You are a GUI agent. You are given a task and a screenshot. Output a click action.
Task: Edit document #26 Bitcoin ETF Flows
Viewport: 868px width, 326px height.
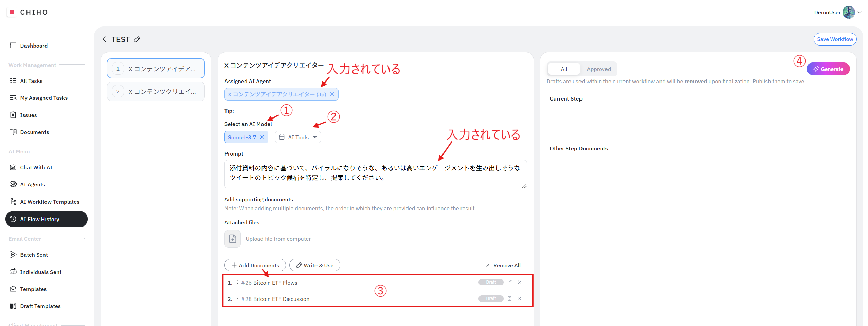[509, 282]
